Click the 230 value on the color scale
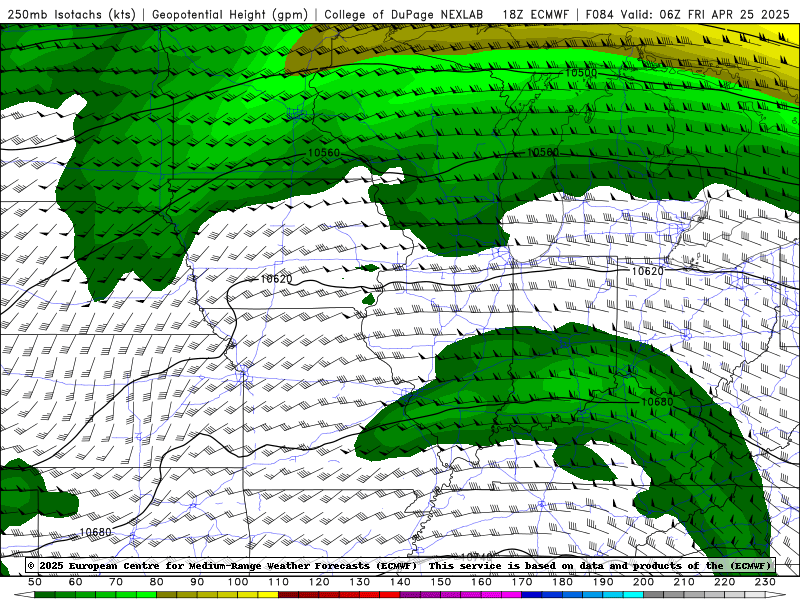Screen dimensions: 800x600 pos(765,582)
